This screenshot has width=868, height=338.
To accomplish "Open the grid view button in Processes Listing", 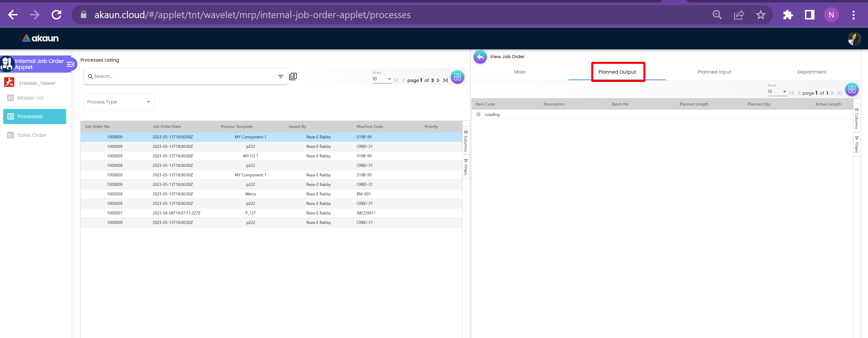I will point(457,77).
